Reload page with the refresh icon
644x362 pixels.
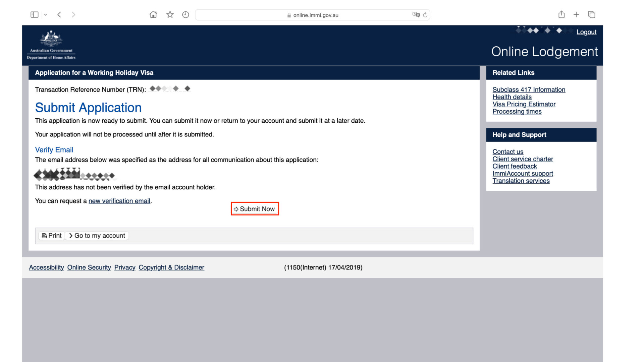[x=425, y=15]
